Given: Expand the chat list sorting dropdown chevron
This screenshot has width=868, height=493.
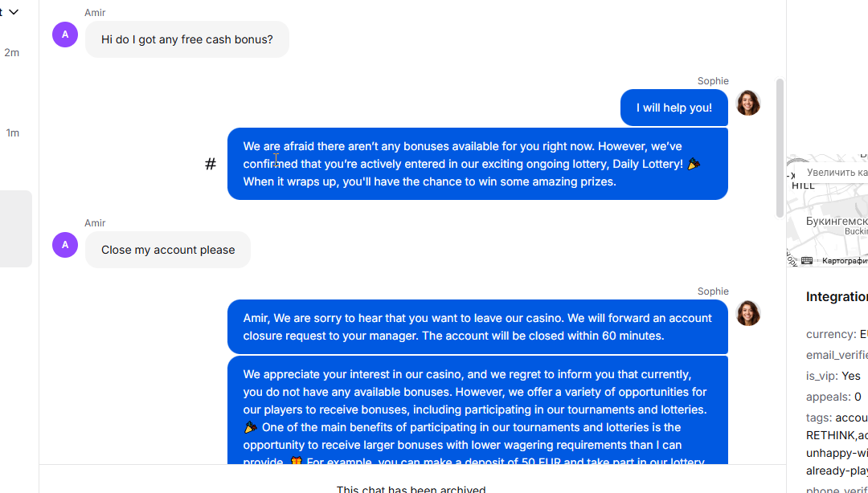Looking at the screenshot, I should pyautogui.click(x=13, y=12).
